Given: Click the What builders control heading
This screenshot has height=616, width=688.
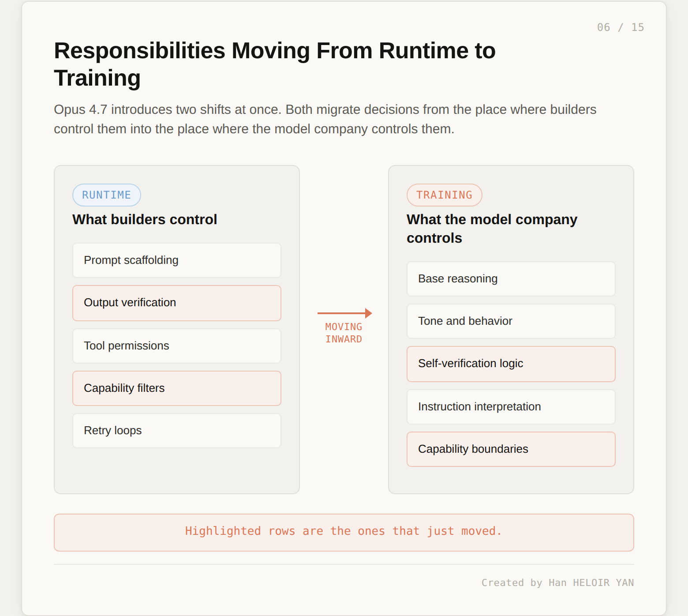Looking at the screenshot, I should point(145,220).
